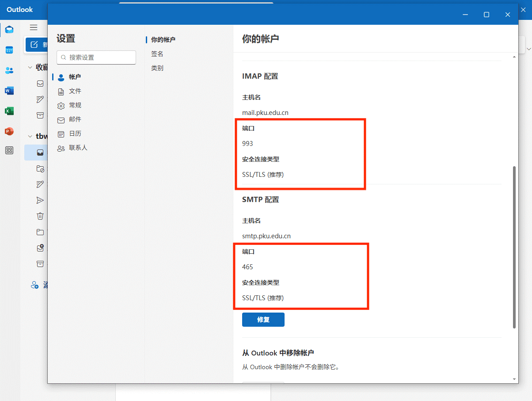
Task: Open the Sent Items paper-plane folder
Action: (x=40, y=200)
